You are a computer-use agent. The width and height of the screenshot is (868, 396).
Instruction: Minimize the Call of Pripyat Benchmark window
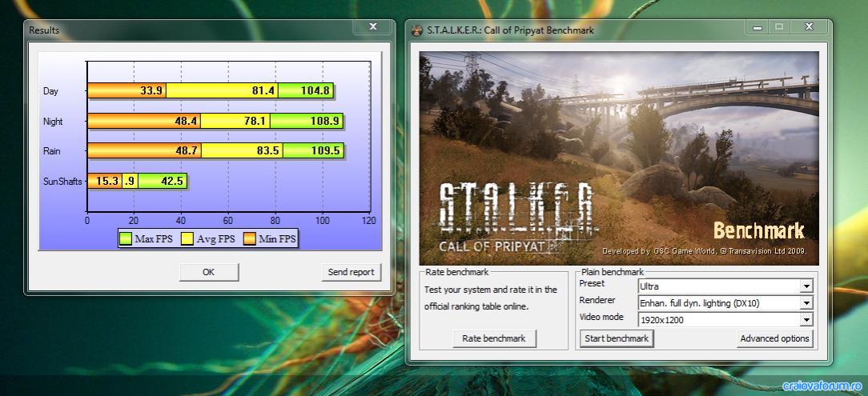click(757, 26)
